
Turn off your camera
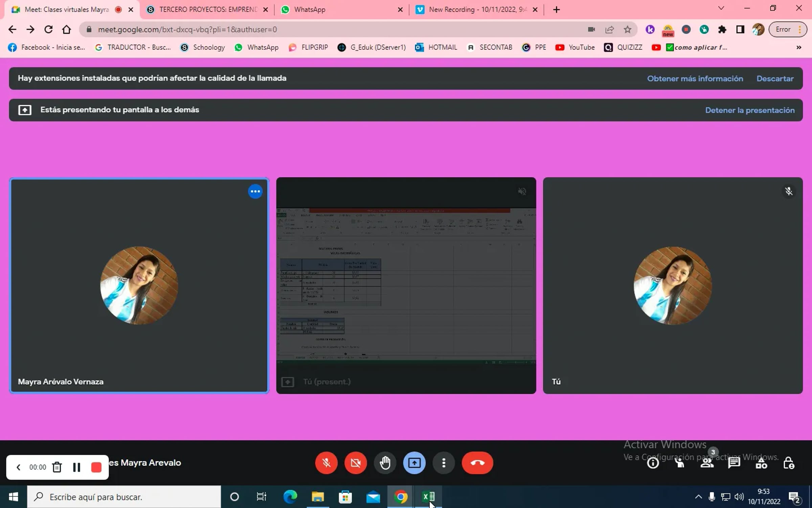click(x=356, y=463)
